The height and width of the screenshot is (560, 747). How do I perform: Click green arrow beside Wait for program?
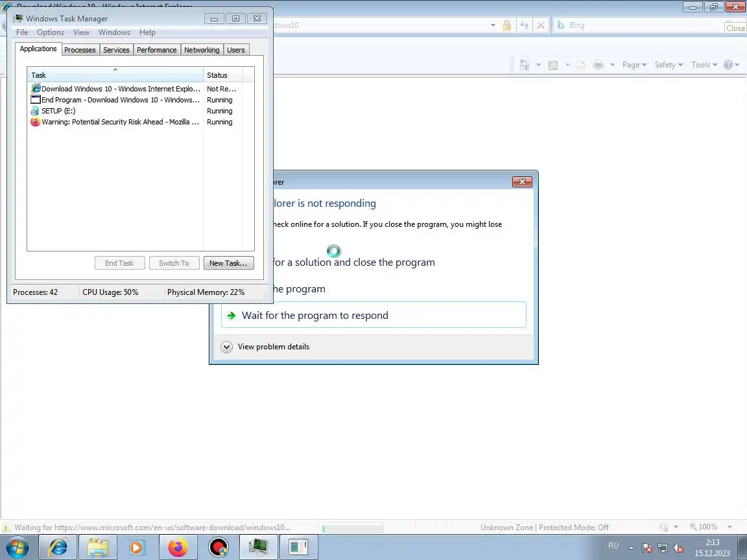[x=231, y=315]
